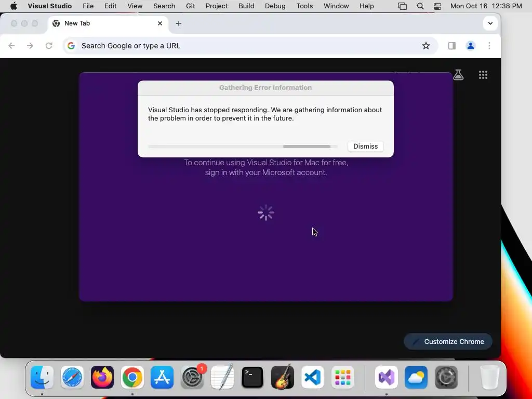Open the Apple menu
This screenshot has width=532, height=399.
14,6
